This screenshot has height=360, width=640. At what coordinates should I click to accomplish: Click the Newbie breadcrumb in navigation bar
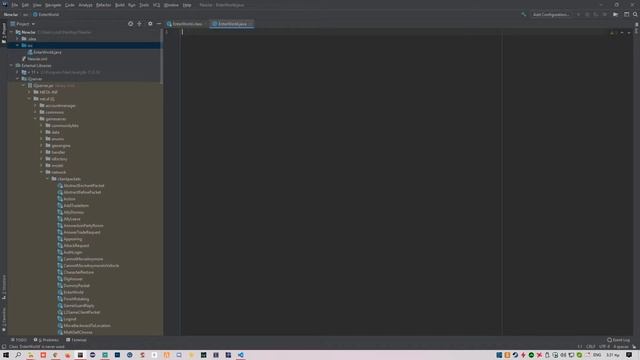(11, 14)
